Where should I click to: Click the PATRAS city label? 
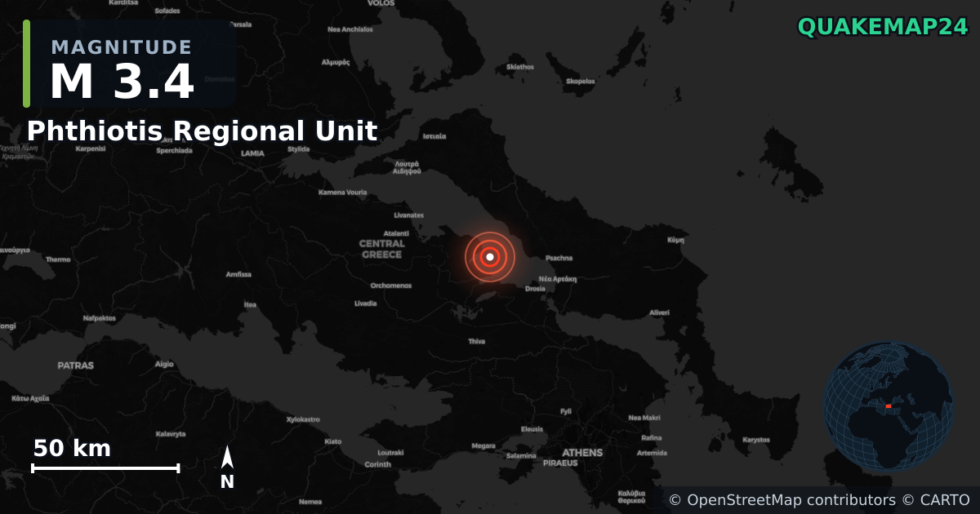[75, 366]
